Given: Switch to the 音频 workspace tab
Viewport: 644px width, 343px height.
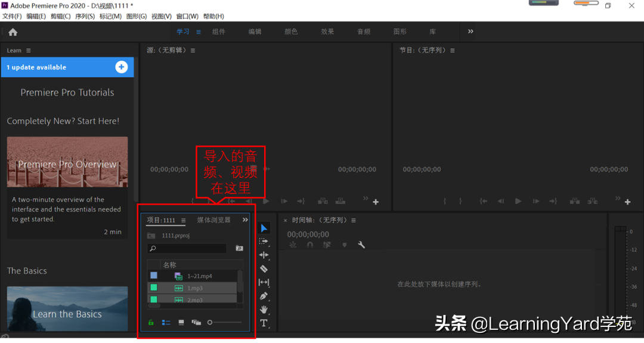Looking at the screenshot, I should tap(364, 32).
